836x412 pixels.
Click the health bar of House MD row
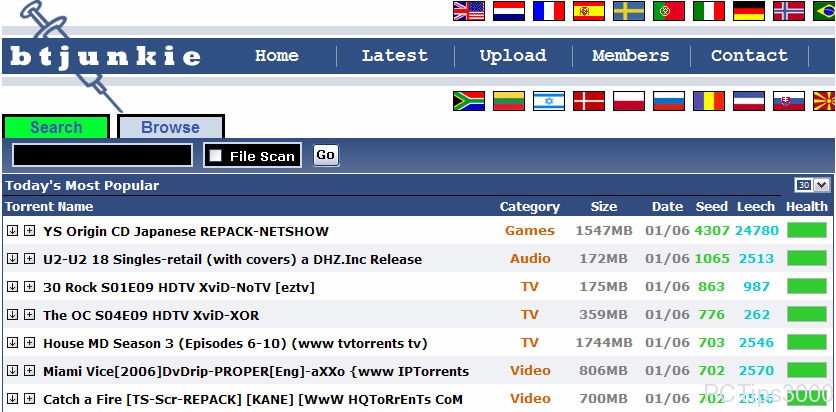click(x=807, y=342)
